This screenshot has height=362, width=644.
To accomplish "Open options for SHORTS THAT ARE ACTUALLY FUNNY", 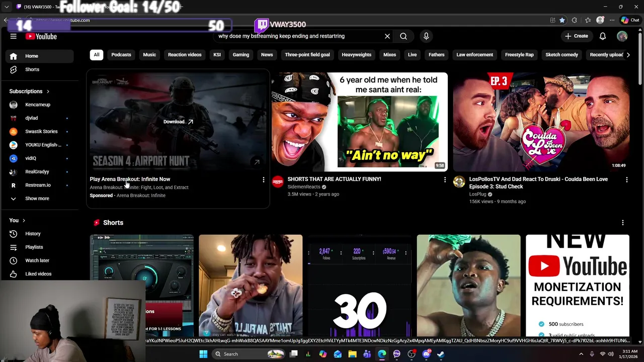I will 445,179.
